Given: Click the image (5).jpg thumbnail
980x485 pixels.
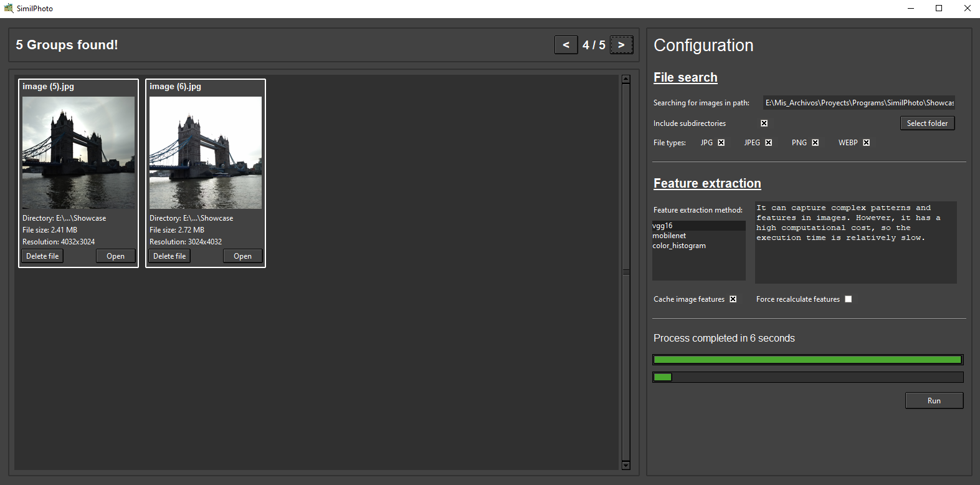Looking at the screenshot, I should point(78,153).
